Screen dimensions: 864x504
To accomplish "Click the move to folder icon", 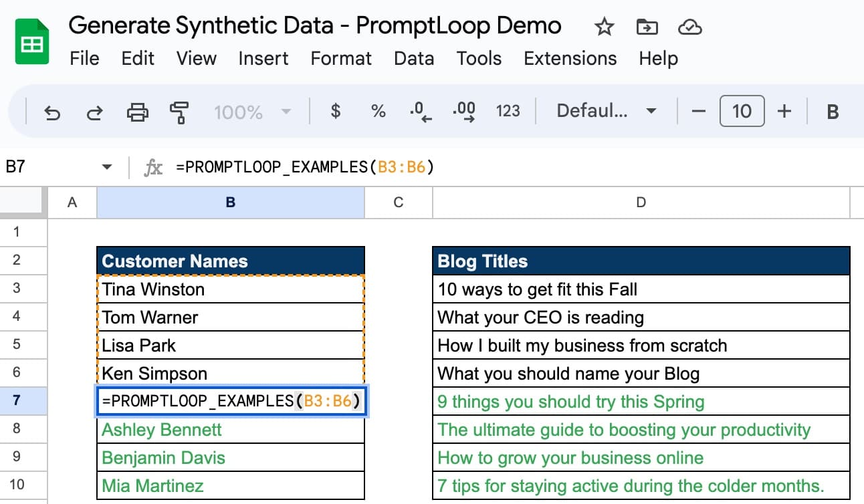I will point(647,27).
